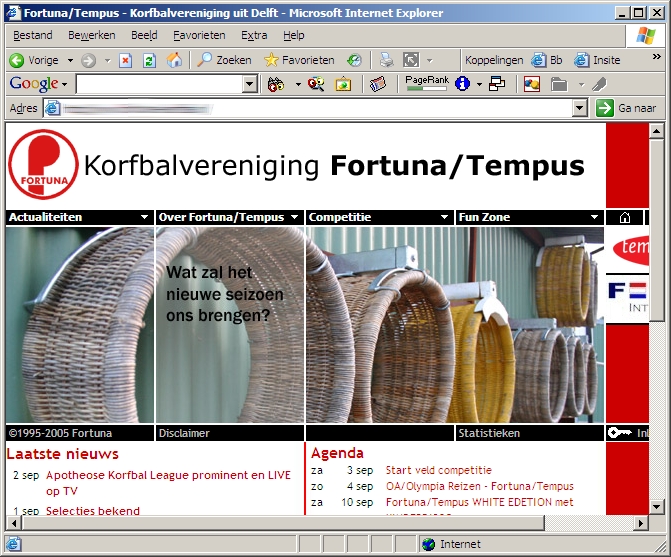Click the fullscreen resize icon
This screenshot has width=671, height=557.
point(411,60)
